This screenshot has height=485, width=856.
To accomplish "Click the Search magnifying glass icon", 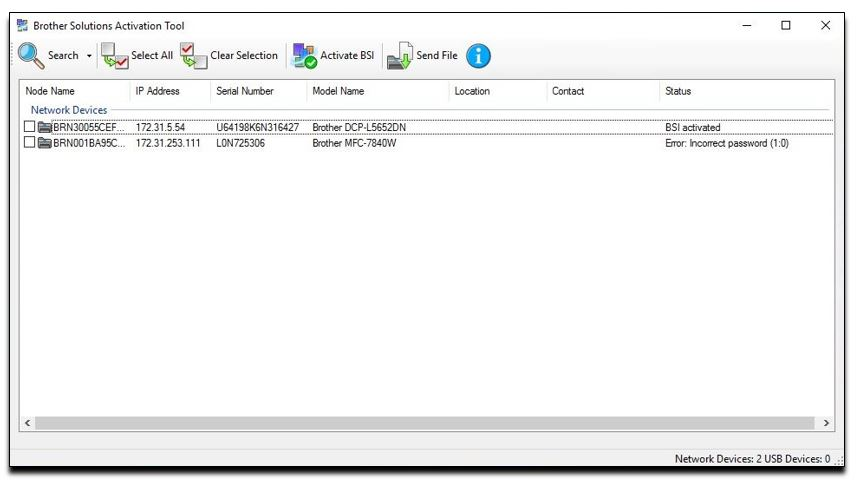I will 31,56.
